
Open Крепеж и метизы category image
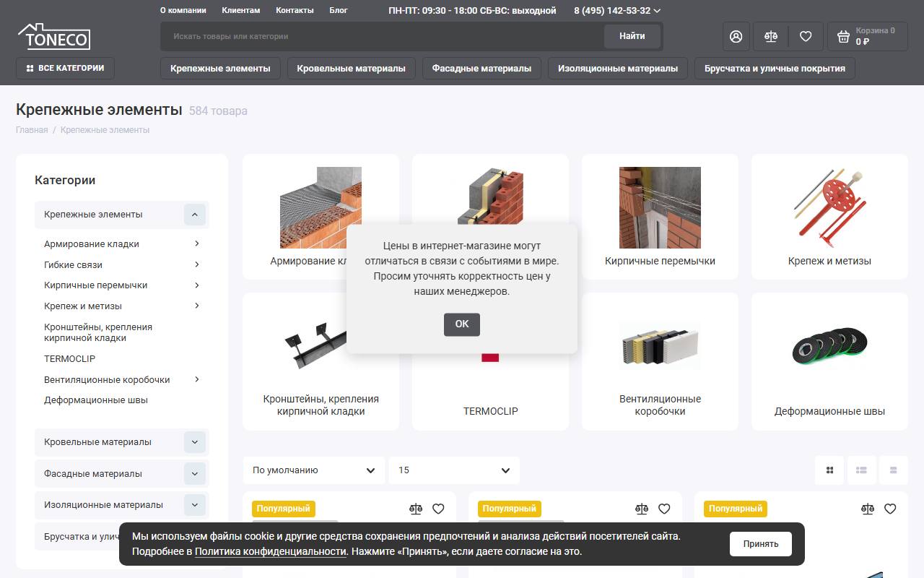[829, 207]
